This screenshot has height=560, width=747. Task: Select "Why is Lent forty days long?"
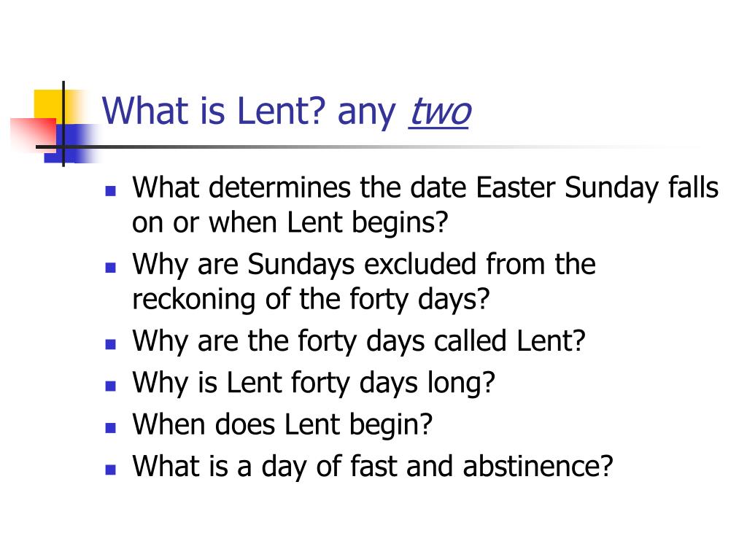click(314, 384)
